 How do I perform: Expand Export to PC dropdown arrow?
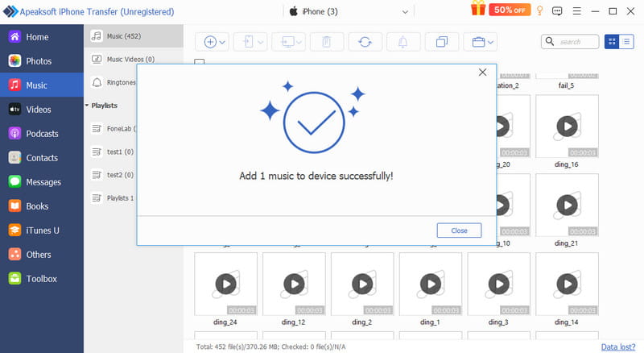299,43
